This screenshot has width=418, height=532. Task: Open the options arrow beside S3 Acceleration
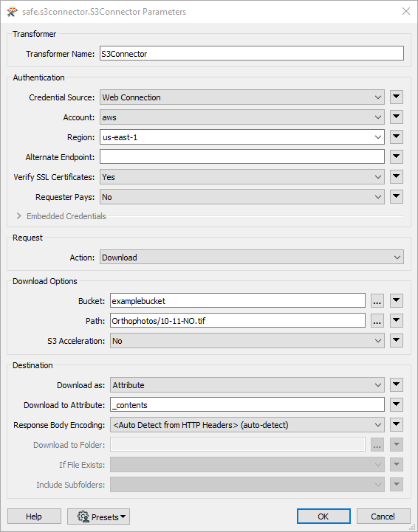(x=397, y=341)
